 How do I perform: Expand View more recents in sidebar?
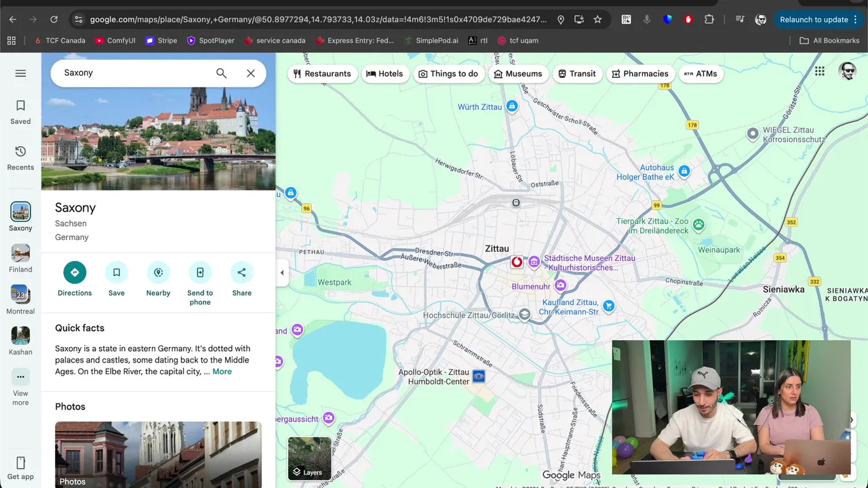[x=20, y=387]
